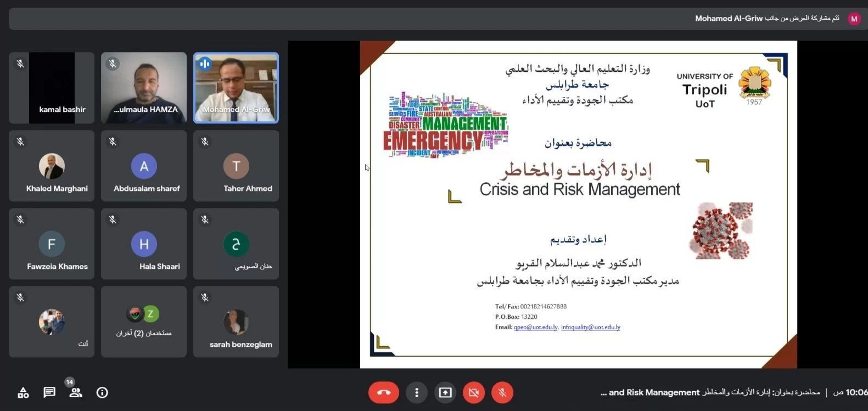This screenshot has height=411, width=868.
Task: Open meeting details info icon
Action: click(102, 392)
